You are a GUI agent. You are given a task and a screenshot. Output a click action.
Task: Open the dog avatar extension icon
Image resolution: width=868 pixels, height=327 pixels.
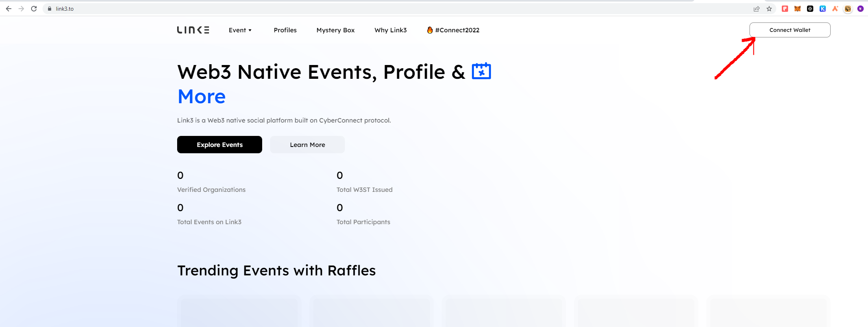pyautogui.click(x=848, y=9)
